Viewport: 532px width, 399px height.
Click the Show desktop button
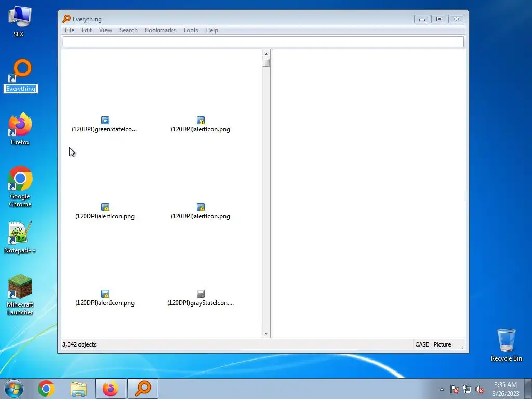(x=528, y=389)
